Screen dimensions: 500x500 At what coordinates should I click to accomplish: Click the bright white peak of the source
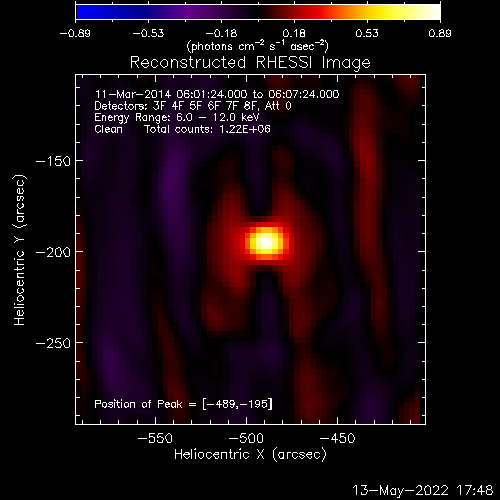tap(265, 242)
